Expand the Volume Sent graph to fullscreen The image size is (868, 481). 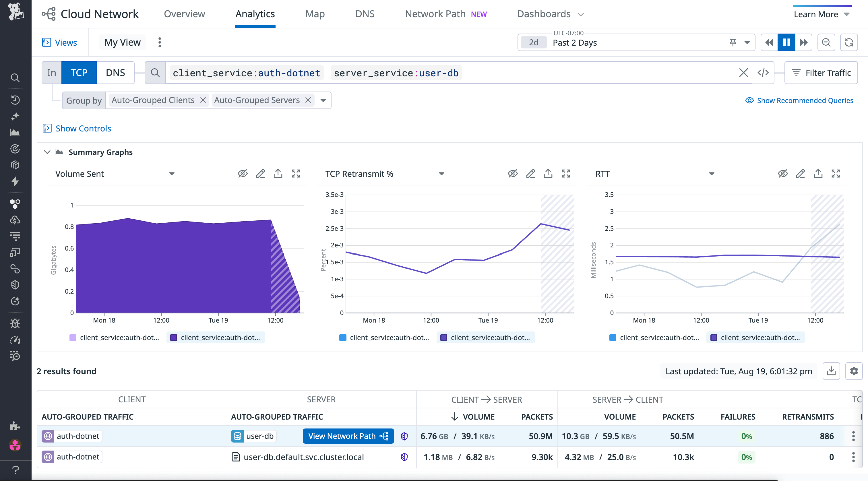pyautogui.click(x=296, y=173)
